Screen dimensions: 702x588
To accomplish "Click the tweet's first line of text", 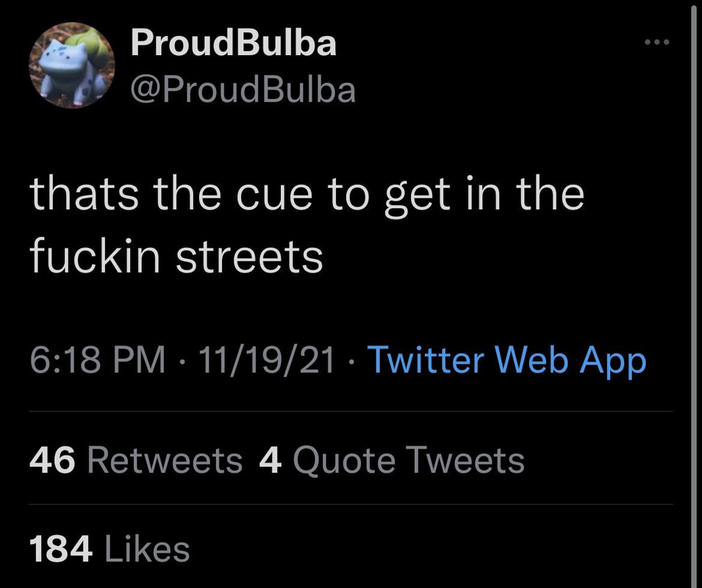I will pos(307,196).
